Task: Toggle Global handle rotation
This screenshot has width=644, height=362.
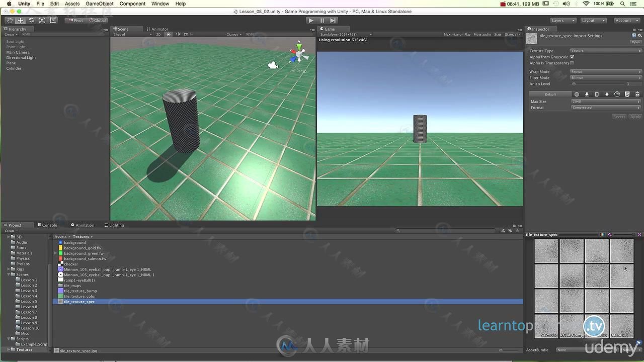Action: click(x=98, y=21)
